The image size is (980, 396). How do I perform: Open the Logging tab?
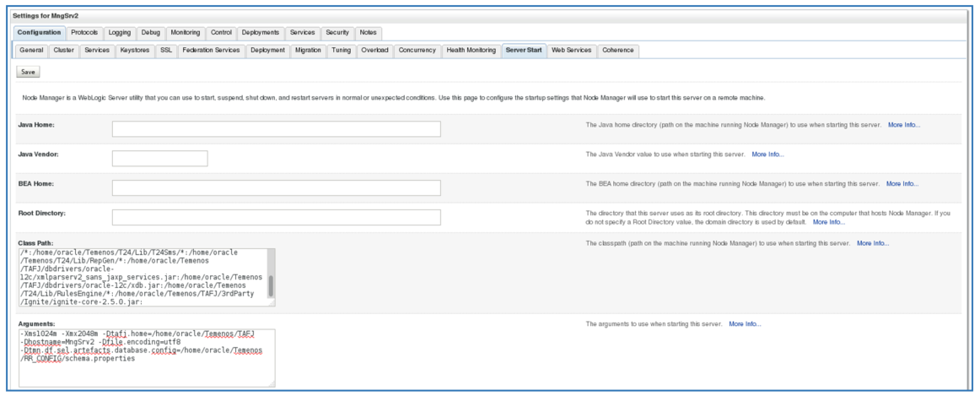(120, 33)
